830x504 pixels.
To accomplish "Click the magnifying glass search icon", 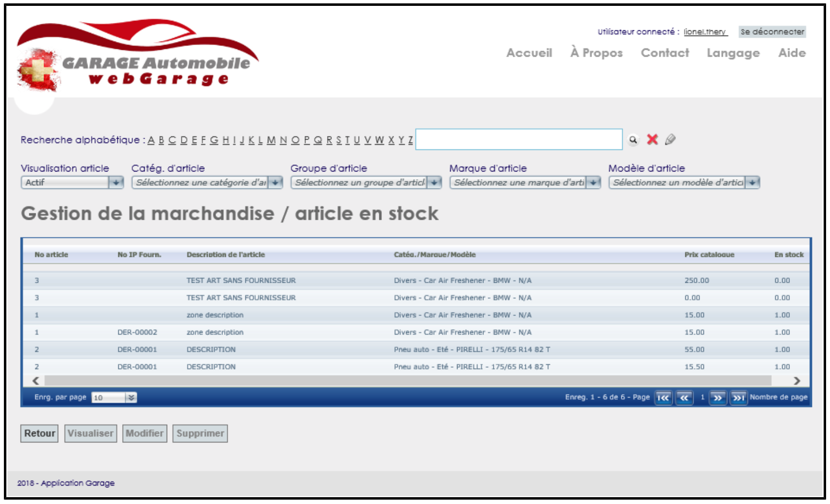I will click(633, 140).
